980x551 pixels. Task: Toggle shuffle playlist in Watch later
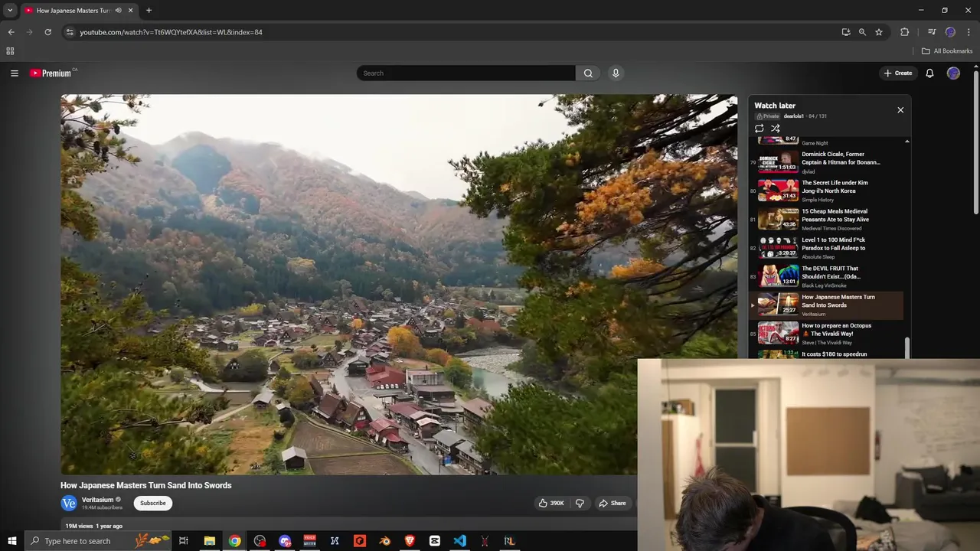tap(775, 129)
